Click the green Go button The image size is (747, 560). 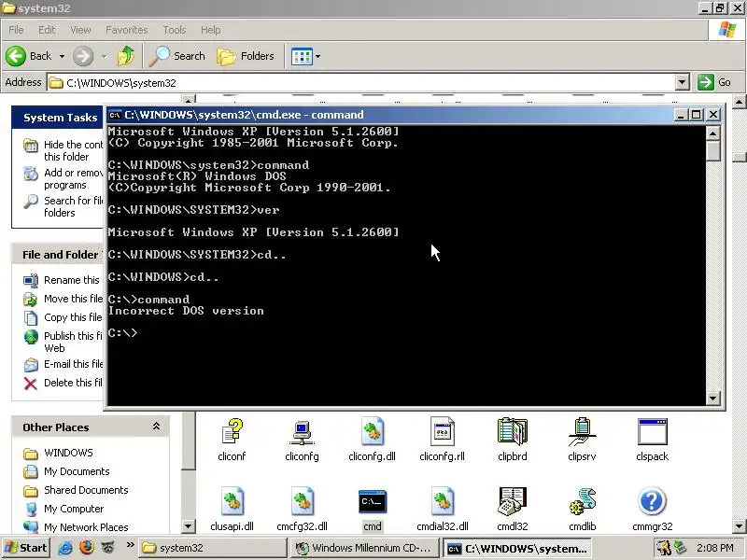pyautogui.click(x=713, y=82)
